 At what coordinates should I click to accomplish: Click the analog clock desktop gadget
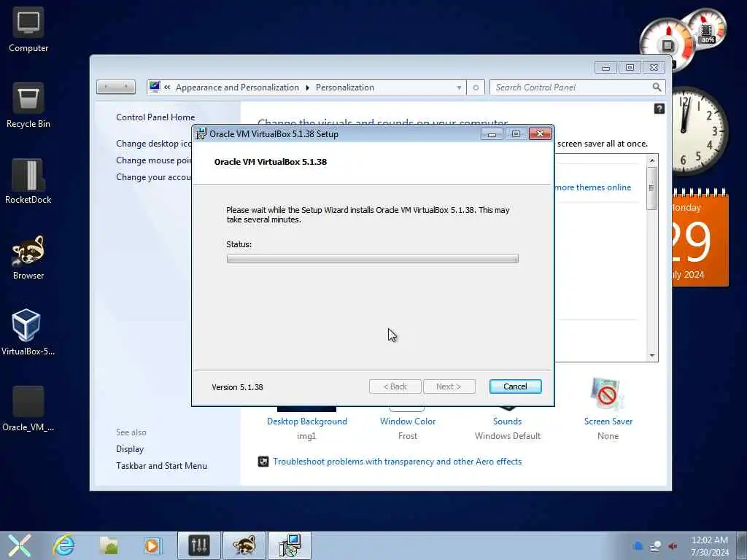pyautogui.click(x=700, y=131)
